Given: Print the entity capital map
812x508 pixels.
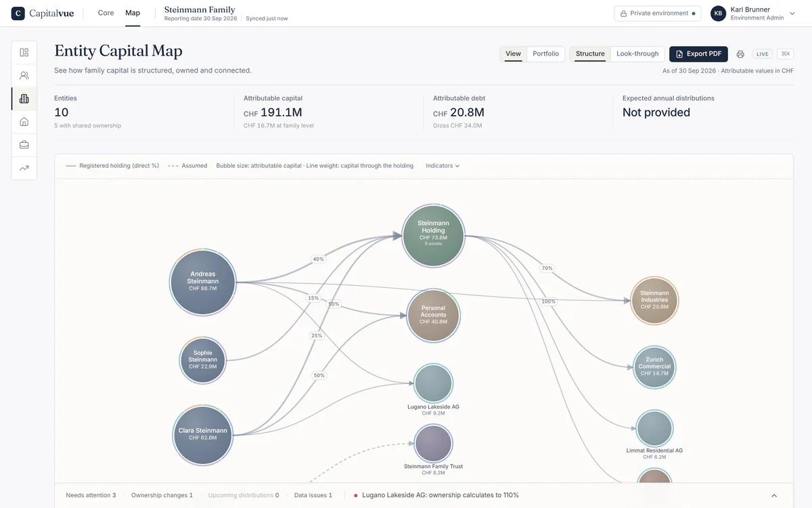Looking at the screenshot, I should click(740, 54).
